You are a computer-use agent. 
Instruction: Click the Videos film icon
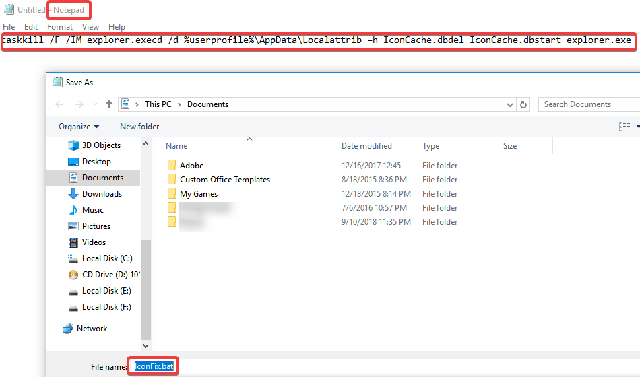point(73,242)
